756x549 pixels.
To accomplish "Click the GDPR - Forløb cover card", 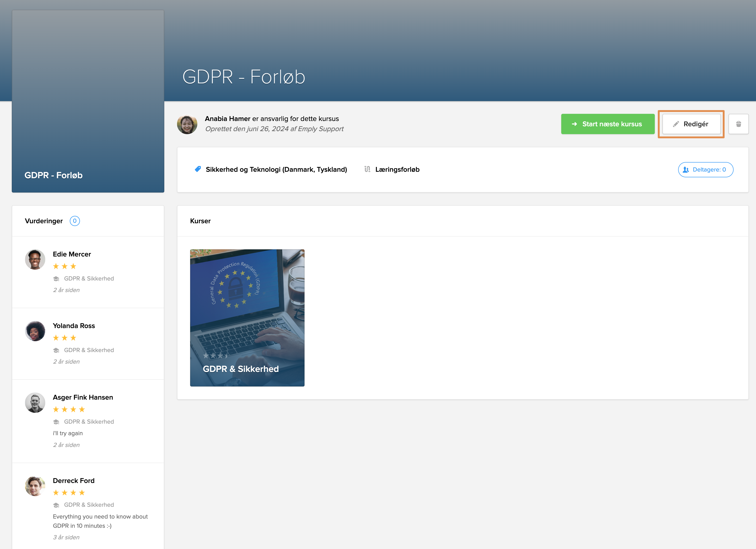I will (x=88, y=101).
